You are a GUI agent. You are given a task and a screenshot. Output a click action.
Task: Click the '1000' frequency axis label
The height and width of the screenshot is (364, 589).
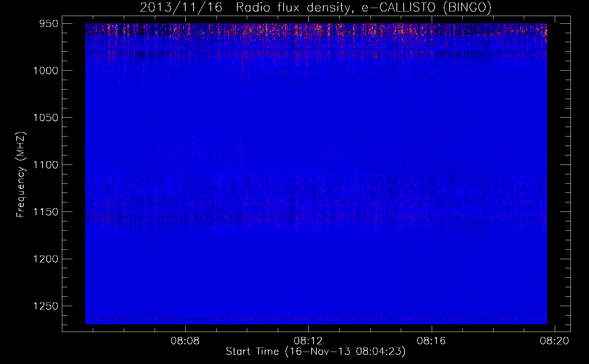click(x=46, y=71)
